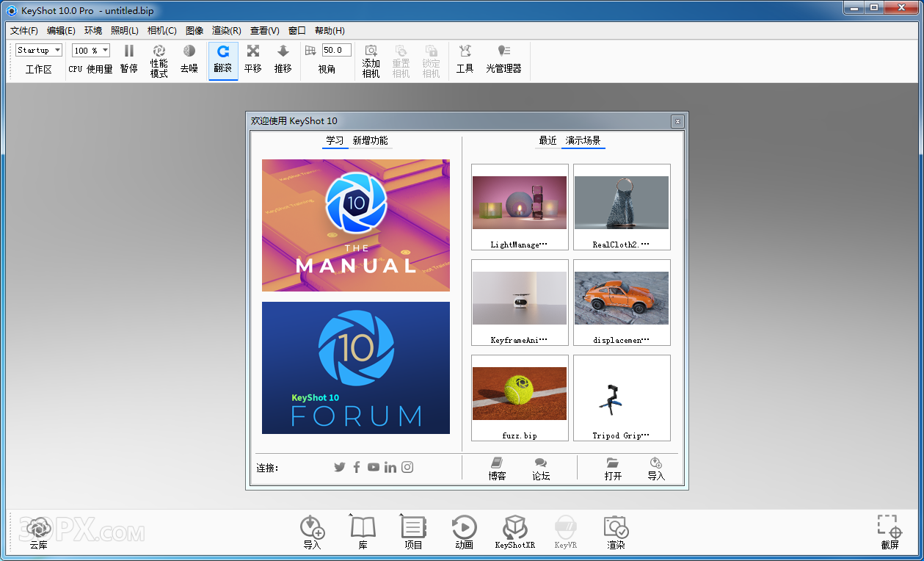Select the Dolly camera tool

(x=283, y=59)
